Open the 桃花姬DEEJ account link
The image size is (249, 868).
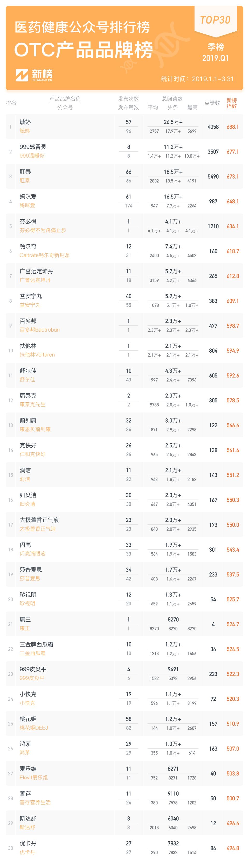(34, 728)
